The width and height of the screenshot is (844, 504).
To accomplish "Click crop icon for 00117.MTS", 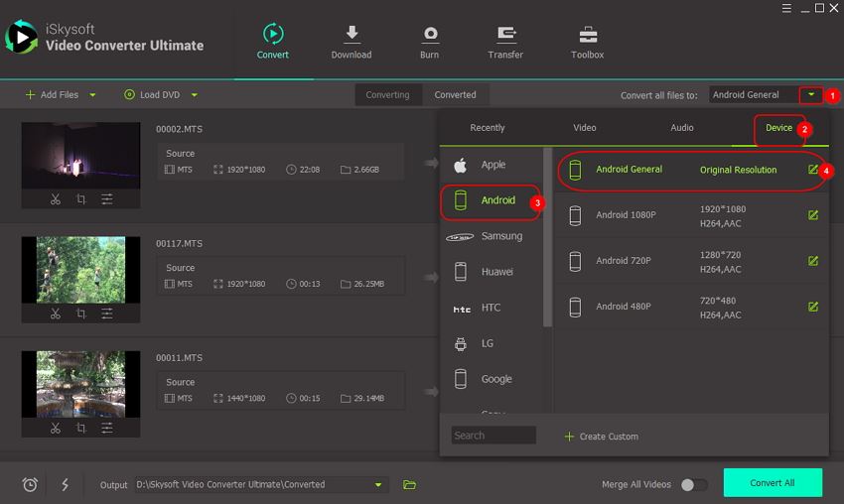I will [80, 314].
